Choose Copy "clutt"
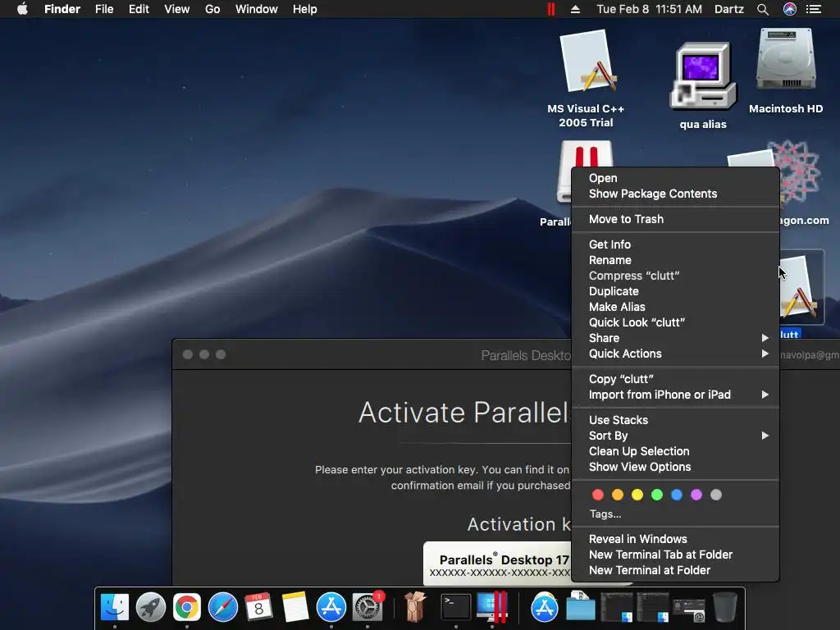840x630 pixels. [x=676, y=379]
